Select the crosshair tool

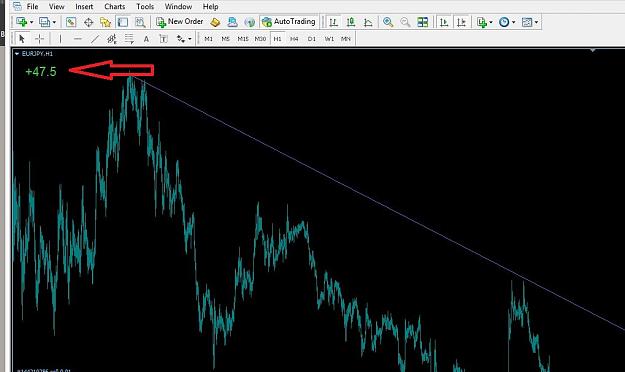tap(39, 39)
